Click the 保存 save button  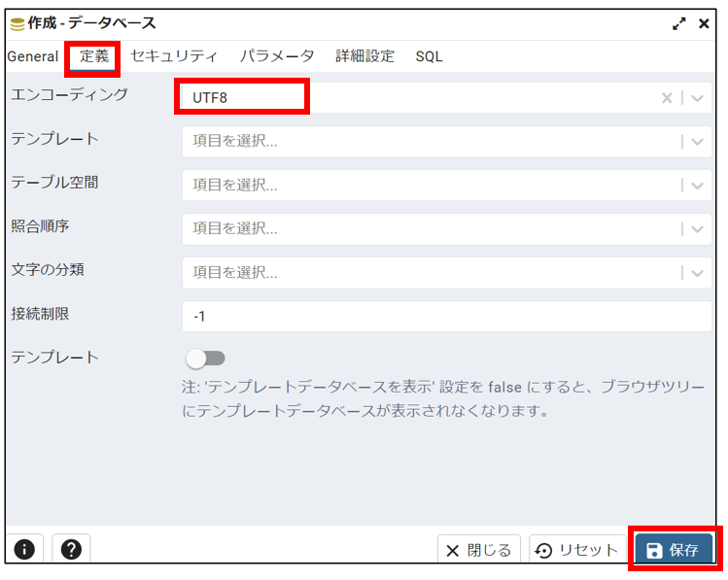tap(674, 550)
